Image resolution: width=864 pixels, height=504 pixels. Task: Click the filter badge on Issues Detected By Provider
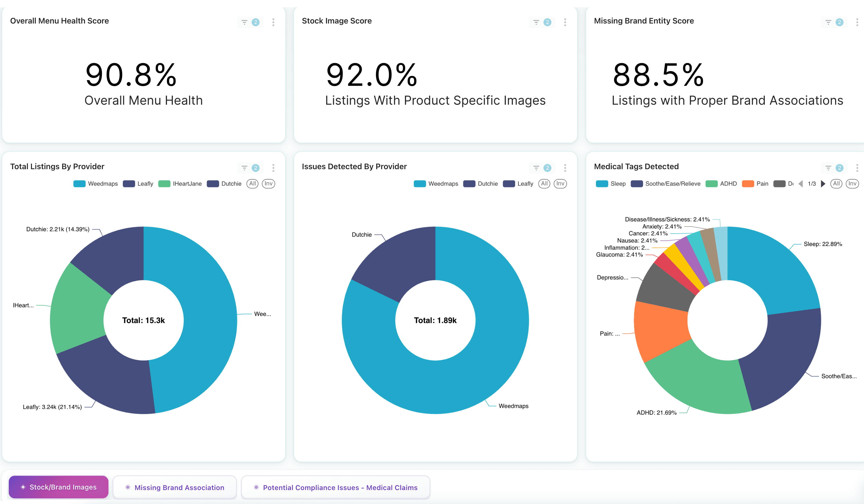coord(548,168)
